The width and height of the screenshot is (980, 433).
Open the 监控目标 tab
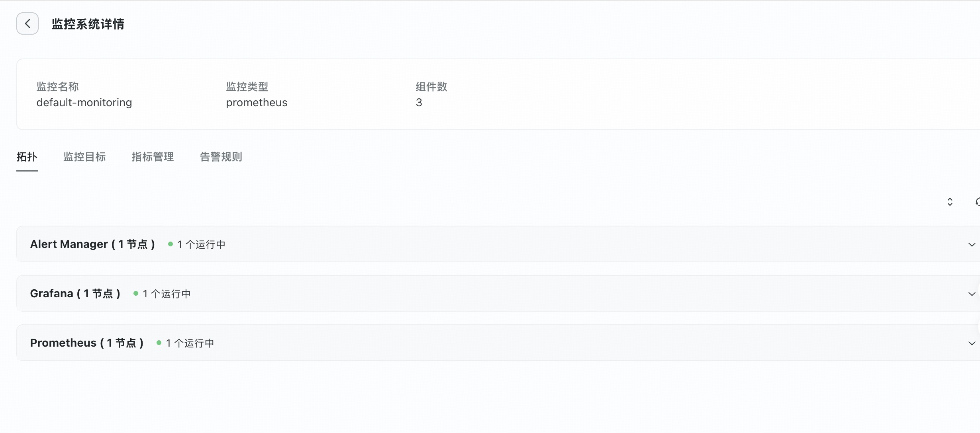(x=84, y=157)
